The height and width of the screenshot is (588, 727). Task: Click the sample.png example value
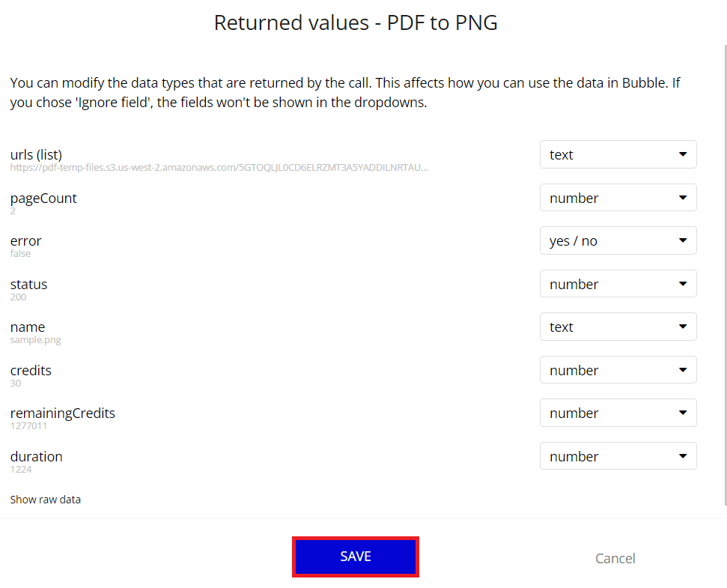[35, 339]
